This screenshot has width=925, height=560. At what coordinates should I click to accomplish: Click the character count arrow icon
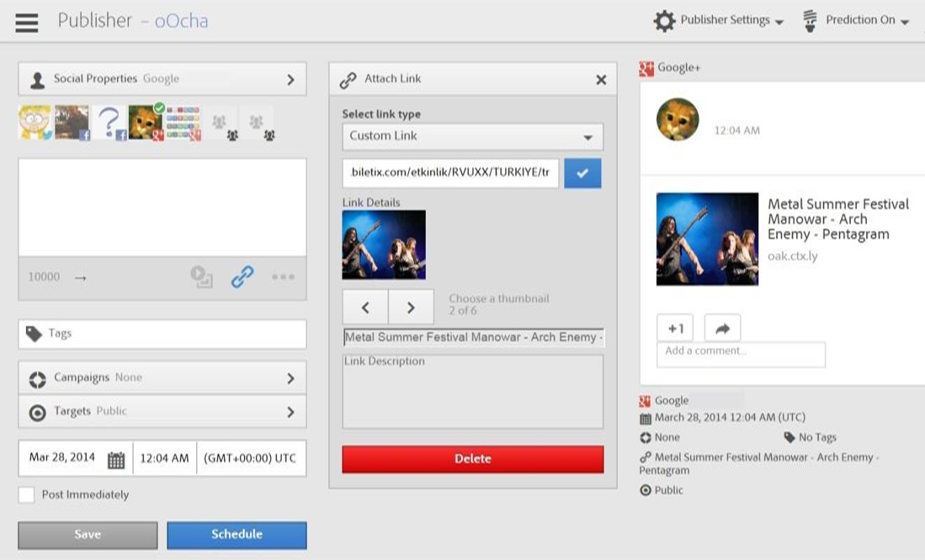tap(80, 278)
